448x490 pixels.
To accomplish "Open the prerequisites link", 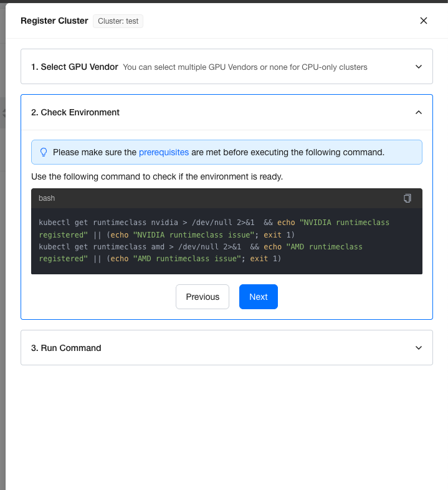I will pos(164,152).
